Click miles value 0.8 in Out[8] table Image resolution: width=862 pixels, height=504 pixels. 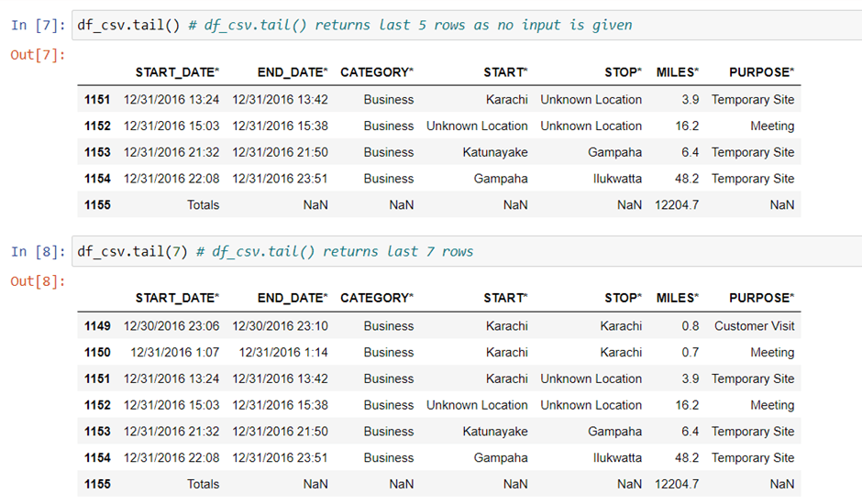pyautogui.click(x=691, y=326)
